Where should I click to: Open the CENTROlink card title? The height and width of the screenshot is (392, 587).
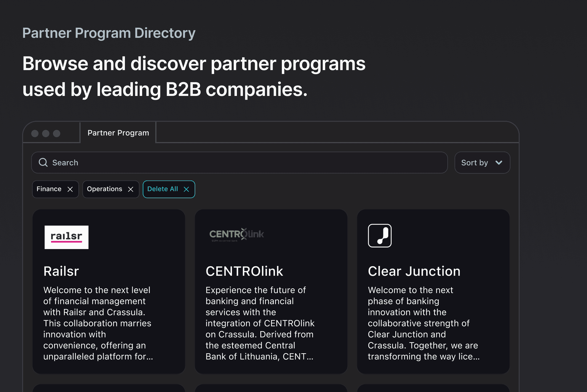click(244, 271)
